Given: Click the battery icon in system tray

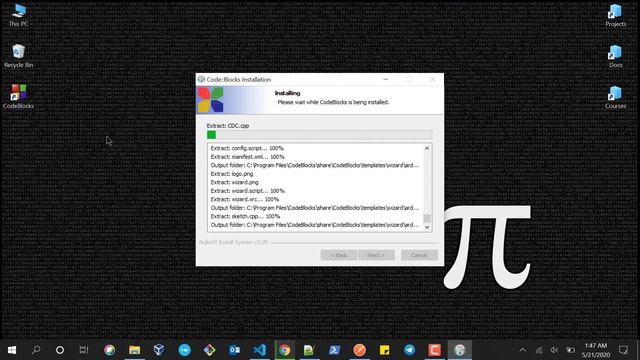Looking at the screenshot, I should [x=571, y=350].
